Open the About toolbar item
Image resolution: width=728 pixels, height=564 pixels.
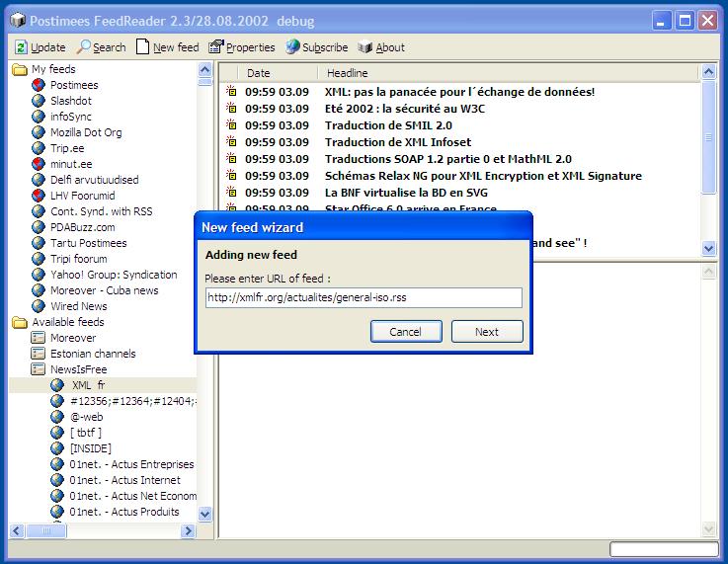tap(365, 47)
